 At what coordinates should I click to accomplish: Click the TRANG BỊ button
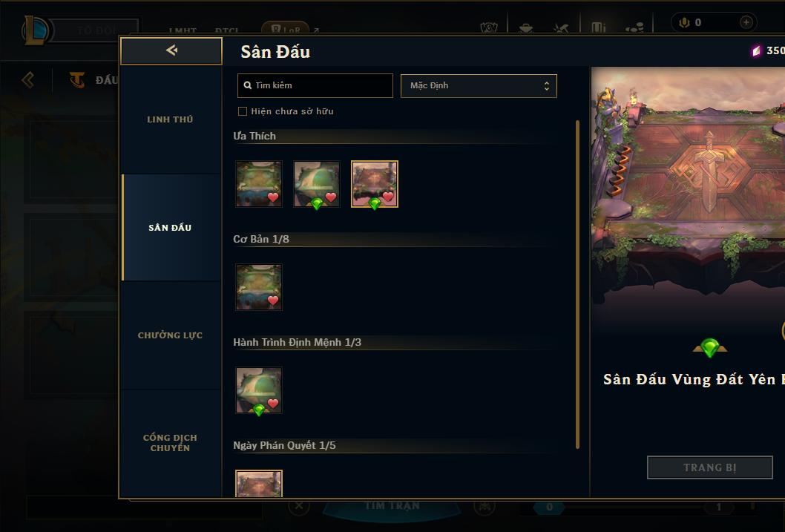click(x=710, y=467)
